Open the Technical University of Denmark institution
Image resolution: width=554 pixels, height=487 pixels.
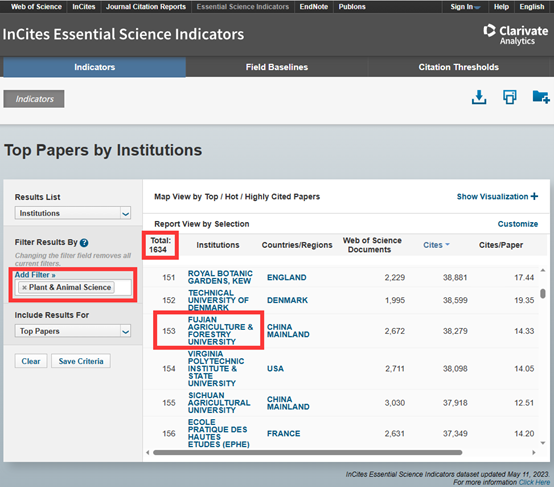tap(218, 300)
